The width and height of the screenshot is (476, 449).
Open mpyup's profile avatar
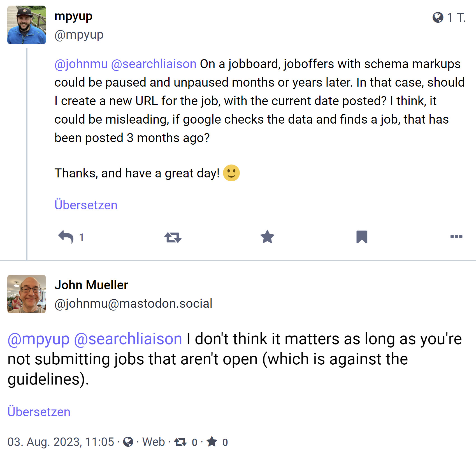27,25
